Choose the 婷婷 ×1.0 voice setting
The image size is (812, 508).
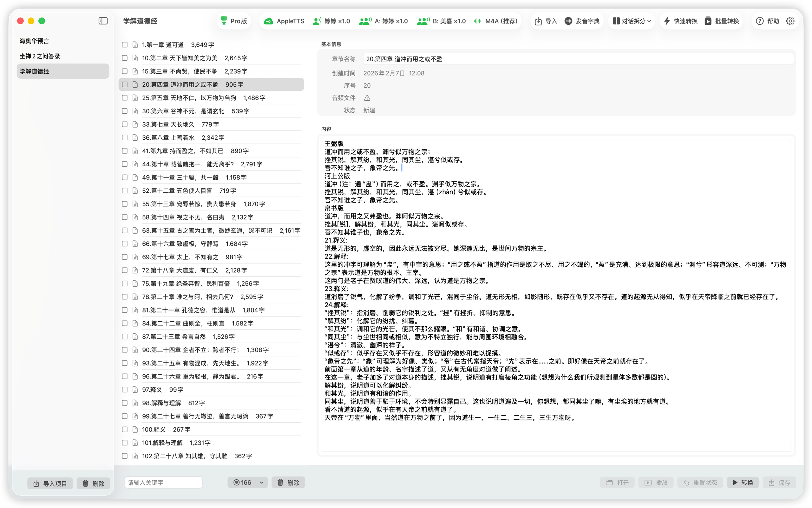pos(331,21)
